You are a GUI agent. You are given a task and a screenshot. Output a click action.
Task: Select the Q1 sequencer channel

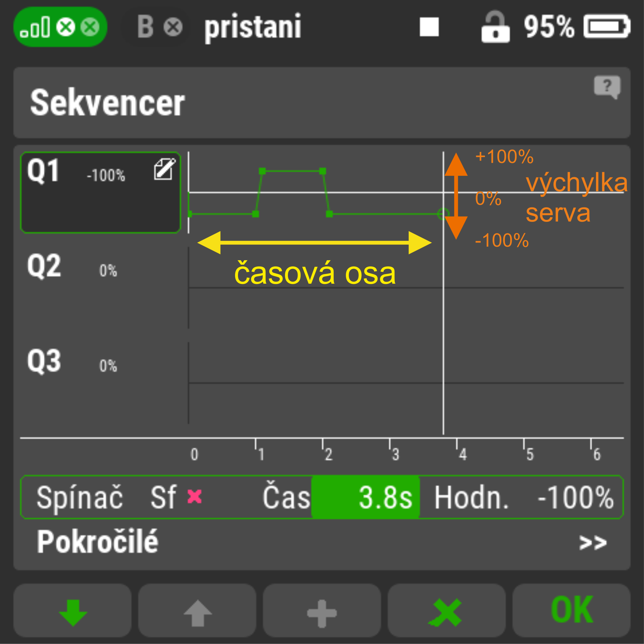(x=100, y=192)
